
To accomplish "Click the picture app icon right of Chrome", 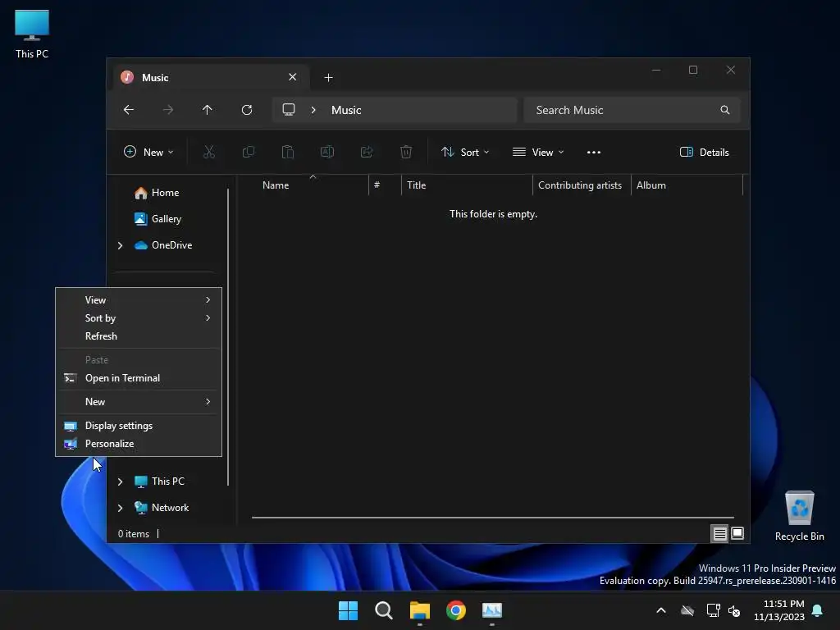I will coord(492,610).
